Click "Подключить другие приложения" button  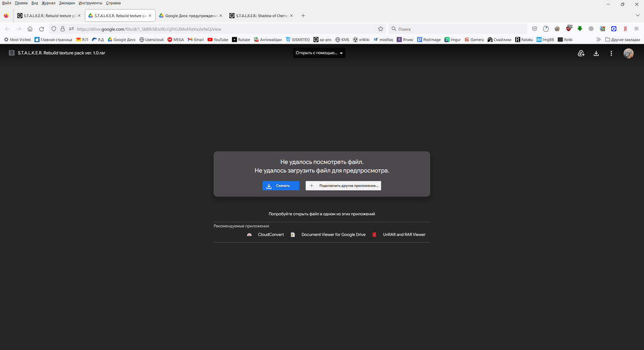click(x=343, y=186)
